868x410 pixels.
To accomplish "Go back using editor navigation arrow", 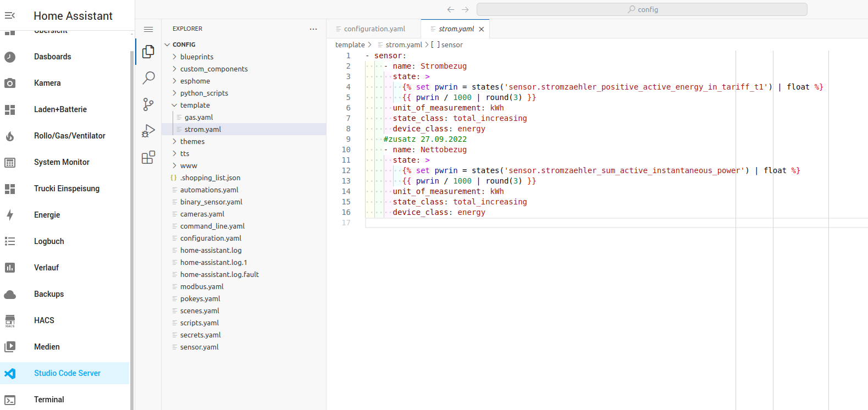I will pos(451,9).
